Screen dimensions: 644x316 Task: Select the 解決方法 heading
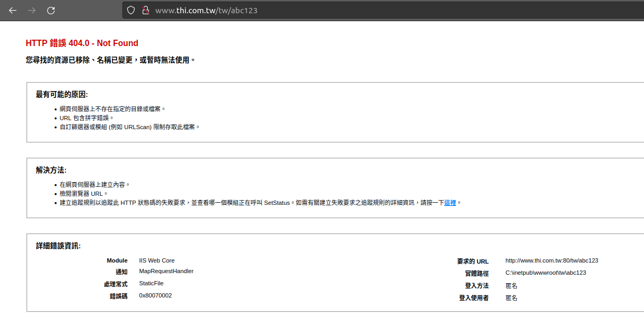tap(51, 170)
